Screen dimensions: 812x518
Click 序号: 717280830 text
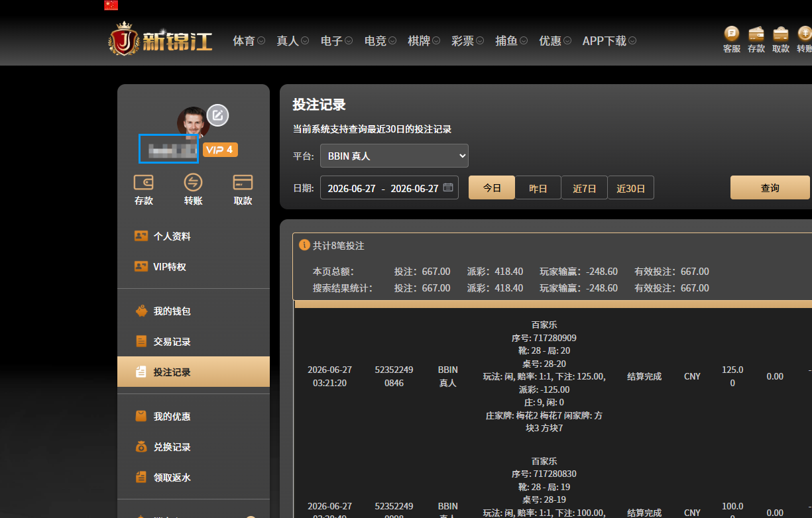click(544, 474)
